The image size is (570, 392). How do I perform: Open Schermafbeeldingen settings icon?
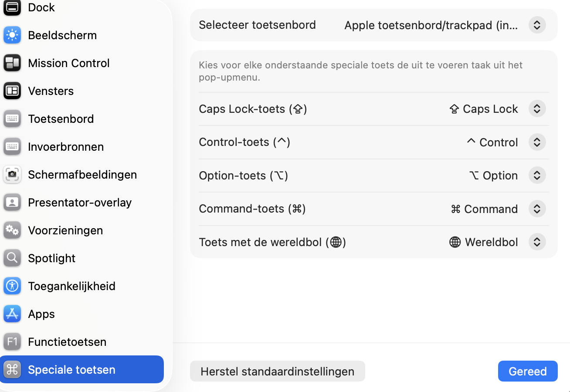(x=12, y=175)
